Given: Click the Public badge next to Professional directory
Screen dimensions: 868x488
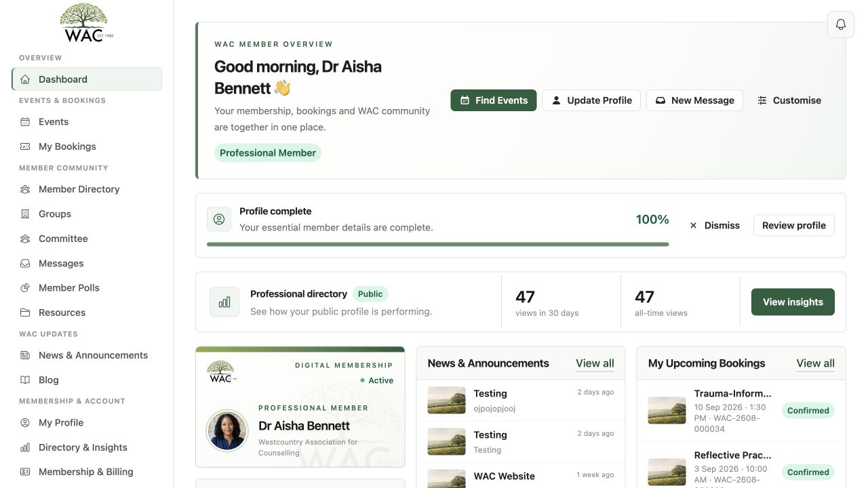Looking at the screenshot, I should [370, 294].
